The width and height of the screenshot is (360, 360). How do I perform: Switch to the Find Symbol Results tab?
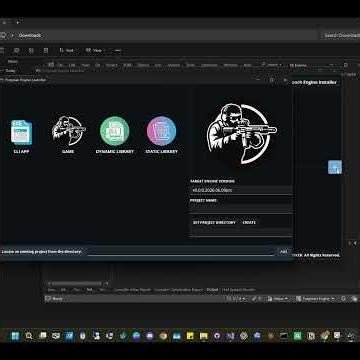pos(239,290)
